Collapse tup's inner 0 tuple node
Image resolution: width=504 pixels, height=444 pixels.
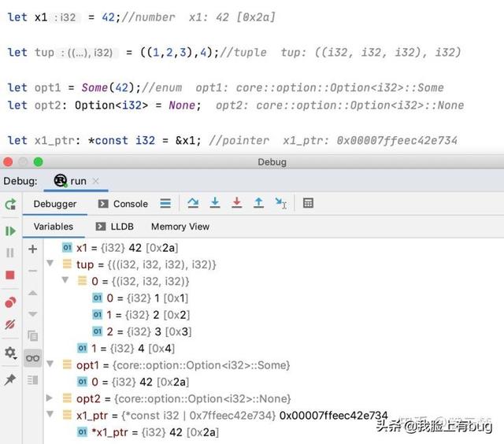point(65,279)
